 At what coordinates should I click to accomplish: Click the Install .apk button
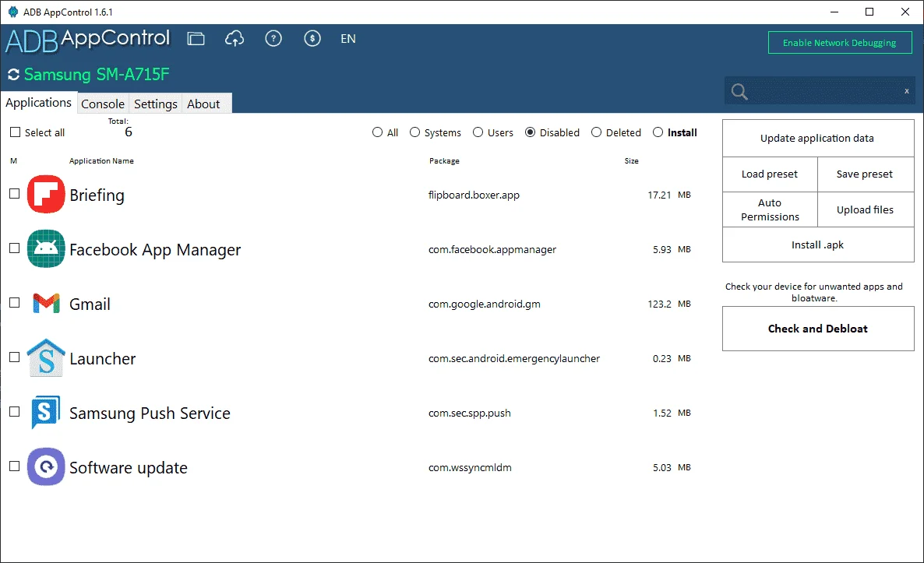[x=818, y=245]
